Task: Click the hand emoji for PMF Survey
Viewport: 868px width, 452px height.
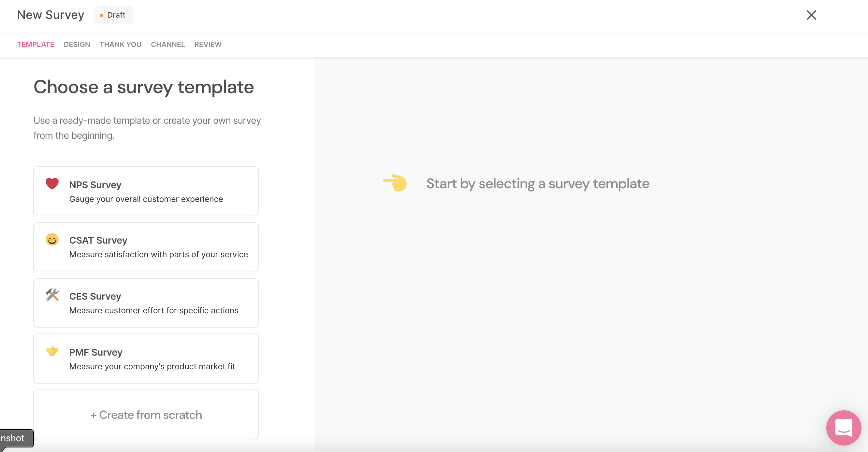Action: [52, 351]
